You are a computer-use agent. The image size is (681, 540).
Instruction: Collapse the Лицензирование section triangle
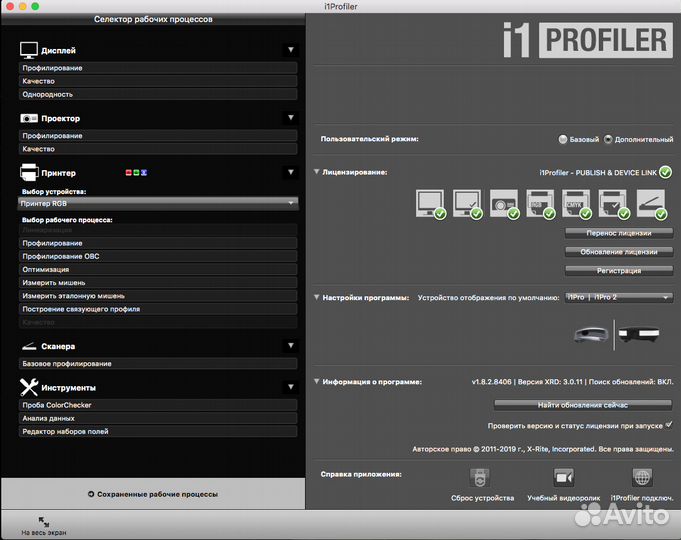(317, 172)
